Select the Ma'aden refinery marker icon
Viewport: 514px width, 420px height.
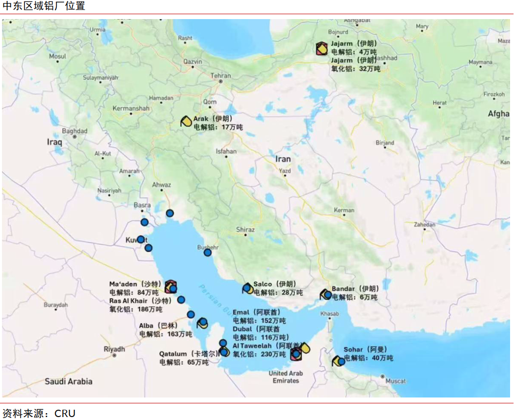pos(170,286)
